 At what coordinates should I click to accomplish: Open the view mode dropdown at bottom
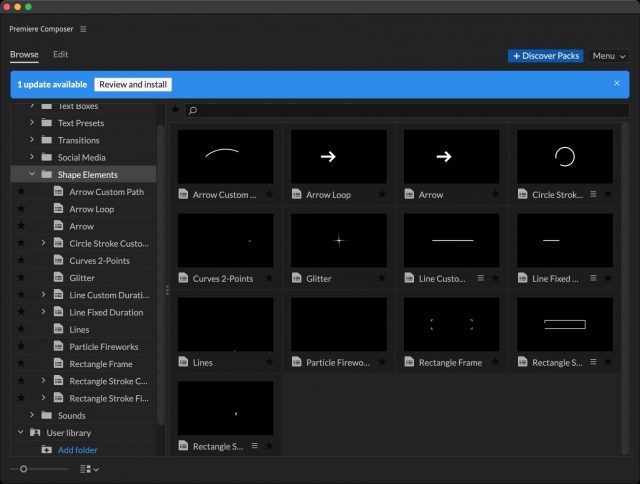coord(89,469)
